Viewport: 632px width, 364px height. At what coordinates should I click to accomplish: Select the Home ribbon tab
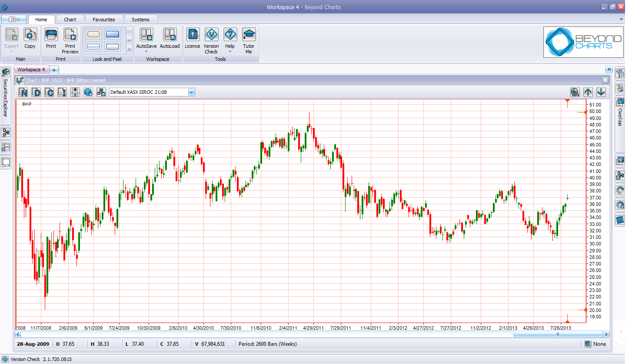(41, 20)
